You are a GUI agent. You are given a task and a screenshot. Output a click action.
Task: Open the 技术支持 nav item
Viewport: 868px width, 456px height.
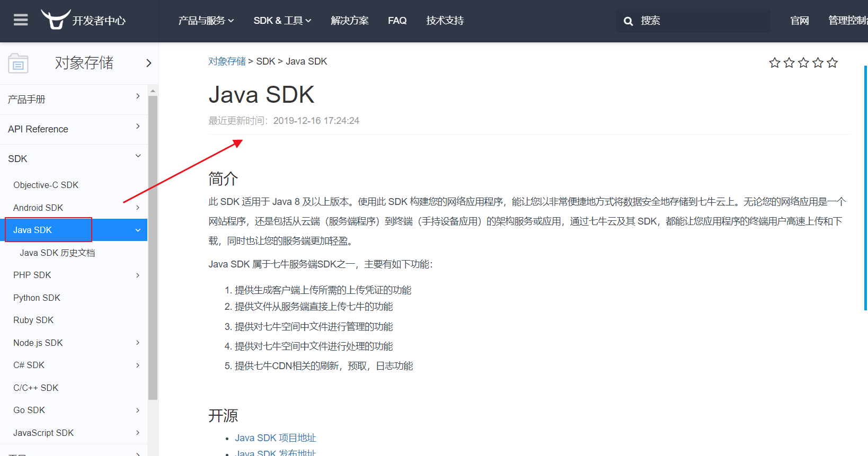click(x=445, y=21)
